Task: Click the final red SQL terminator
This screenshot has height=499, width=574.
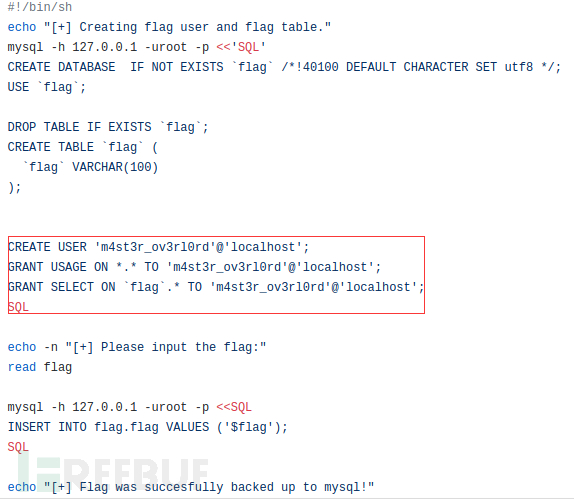Action: [18, 447]
